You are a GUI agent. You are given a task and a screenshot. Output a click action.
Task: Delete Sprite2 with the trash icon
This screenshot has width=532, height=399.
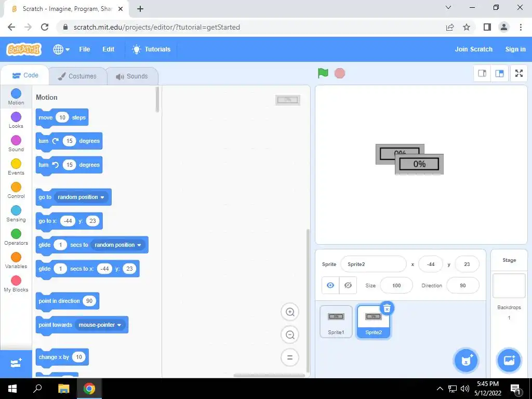[387, 309]
